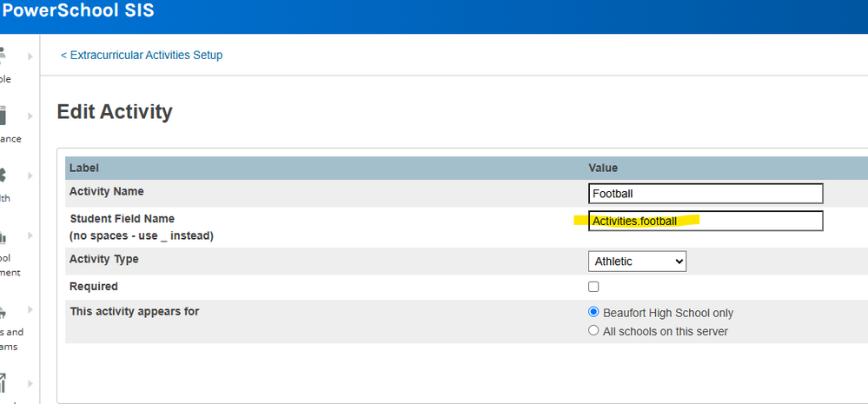Tick the Required checkbox
This screenshot has width=868, height=404.
[x=593, y=287]
